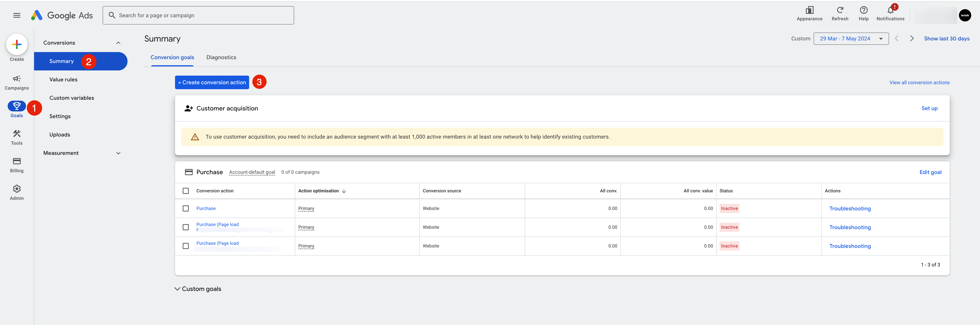Open the Notifications bell
Screen dimensions: 980x325
tap(890, 10)
